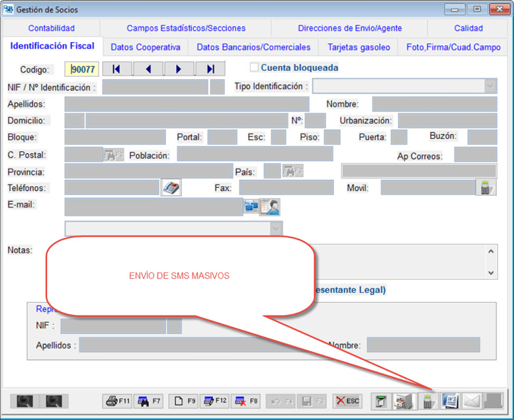Select the Contabilidad tab
The height and width of the screenshot is (420, 514).
[x=52, y=28]
